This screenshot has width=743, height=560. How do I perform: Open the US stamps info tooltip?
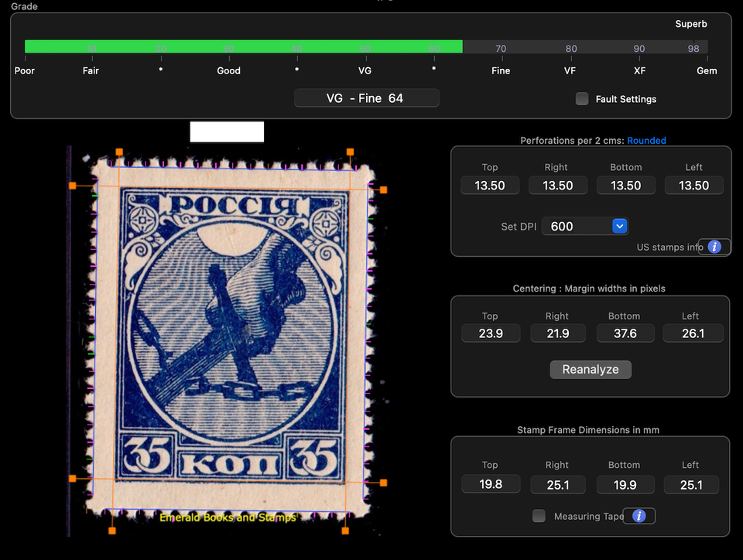click(x=714, y=247)
